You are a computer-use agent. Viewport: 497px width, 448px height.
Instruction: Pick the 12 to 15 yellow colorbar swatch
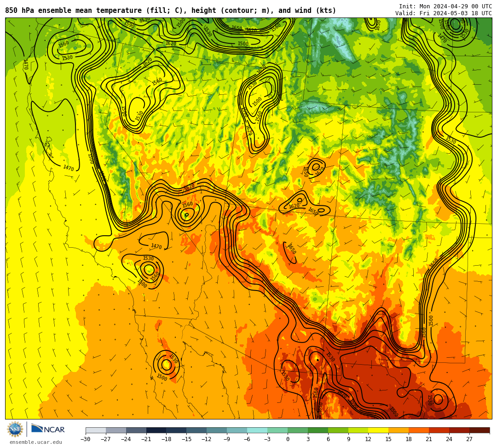378,430
